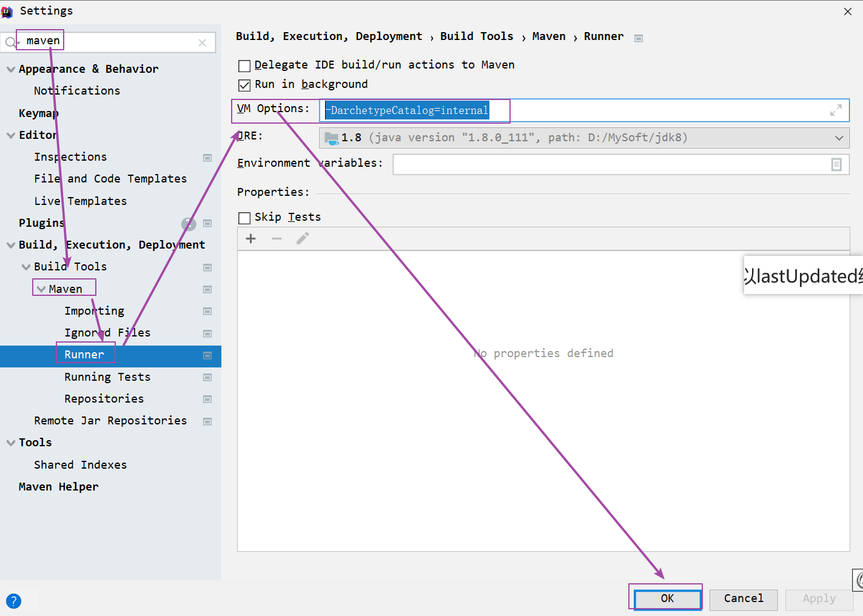Click the IntelliJ icon in title bar
Screen dimensions: 863x616
tap(7, 12)
